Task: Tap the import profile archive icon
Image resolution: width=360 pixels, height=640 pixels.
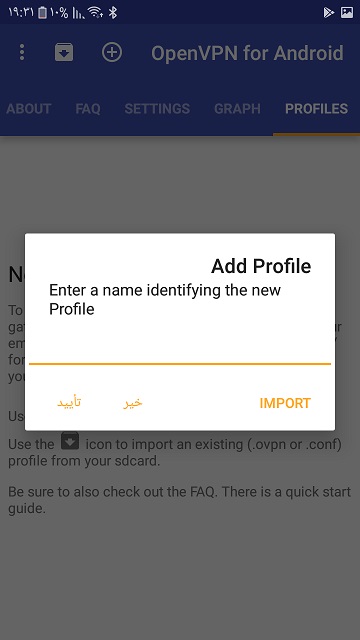Action: pos(64,52)
